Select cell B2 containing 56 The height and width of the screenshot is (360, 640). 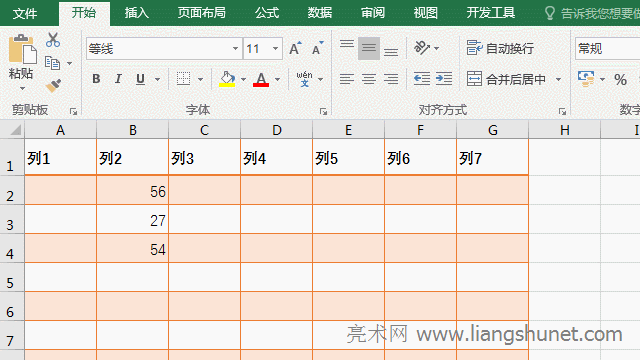133,190
